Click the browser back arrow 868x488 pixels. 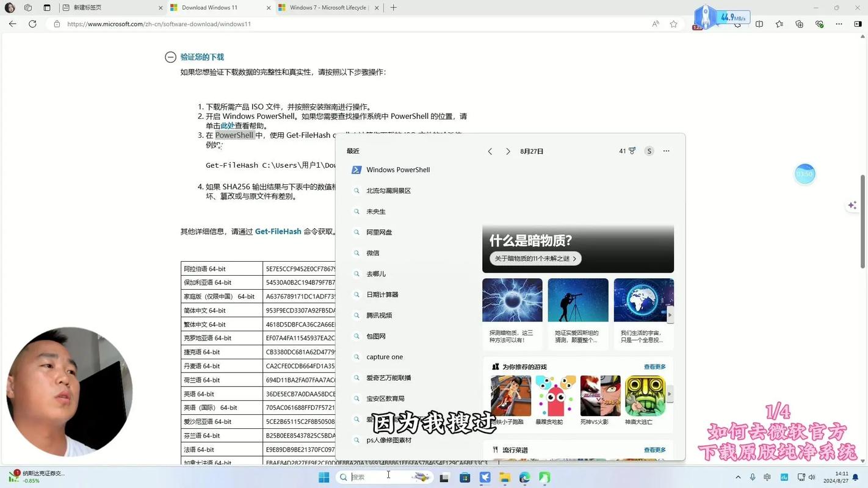click(13, 24)
